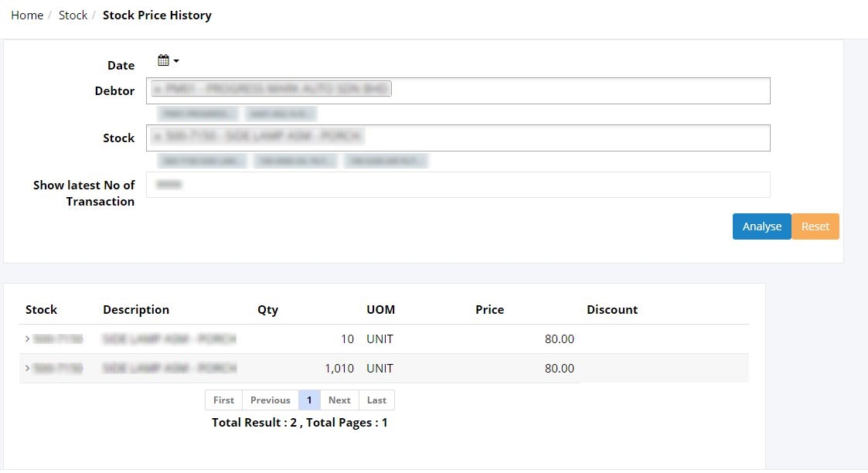Sort by the Discount column header
868x473 pixels.
tap(612, 309)
